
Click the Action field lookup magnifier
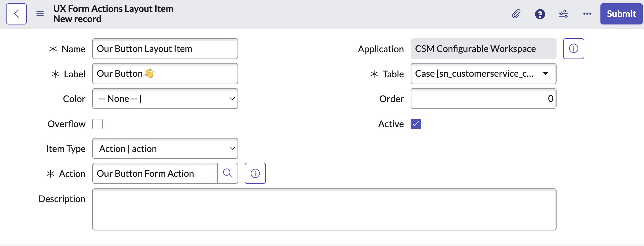tap(227, 173)
